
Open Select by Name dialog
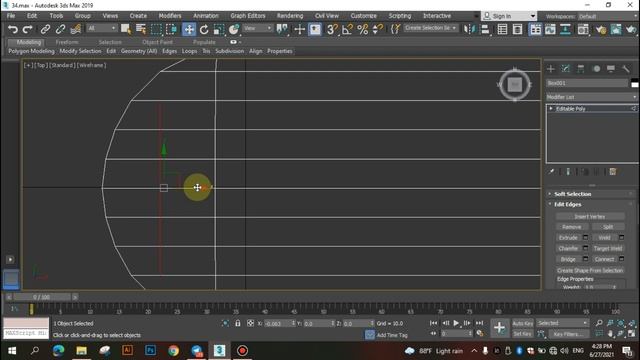[x=141, y=29]
